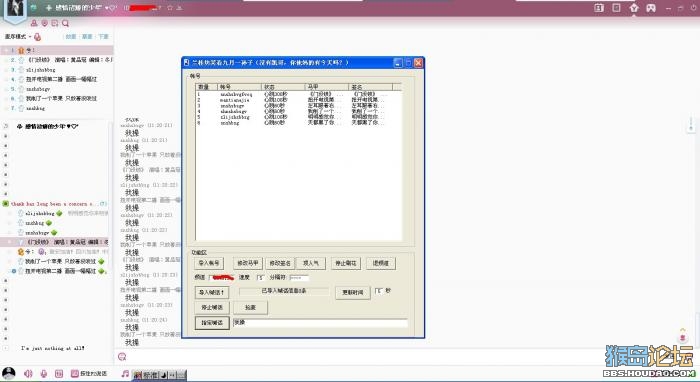Open the gamepad icon in top-right bar
The height and width of the screenshot is (382, 700).
point(651,8)
